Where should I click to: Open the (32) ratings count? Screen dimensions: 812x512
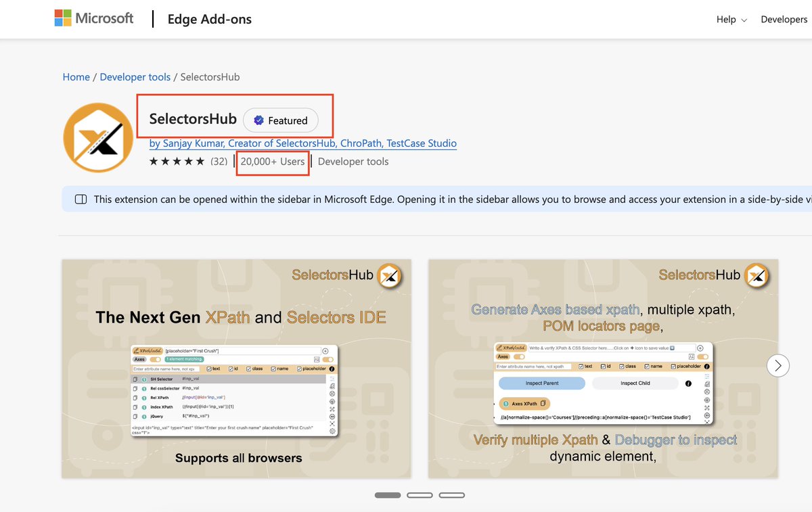[218, 161]
